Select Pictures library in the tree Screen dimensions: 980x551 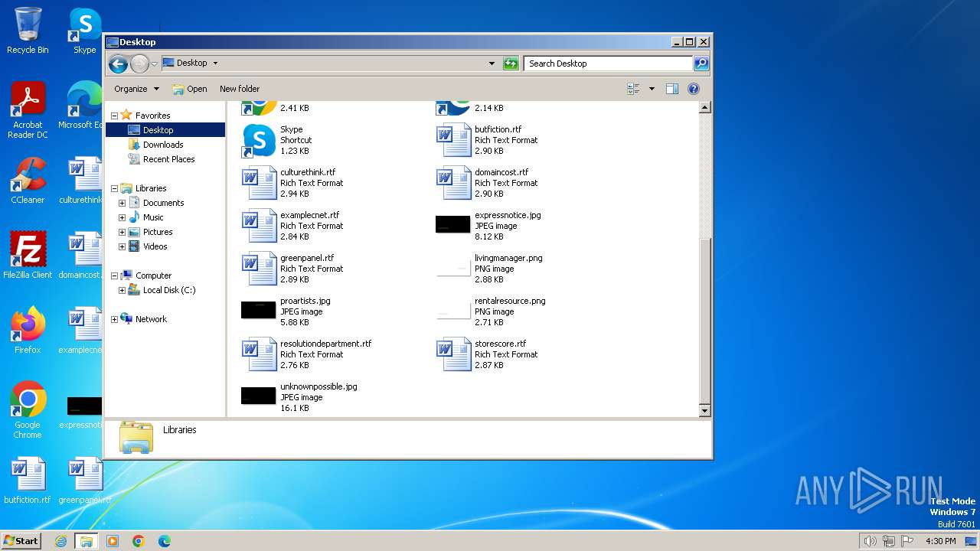coord(157,232)
